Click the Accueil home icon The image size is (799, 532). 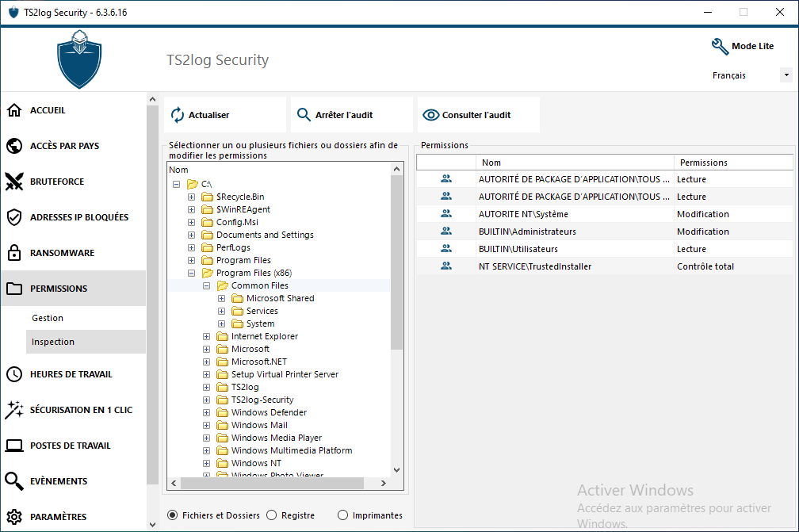[x=14, y=110]
